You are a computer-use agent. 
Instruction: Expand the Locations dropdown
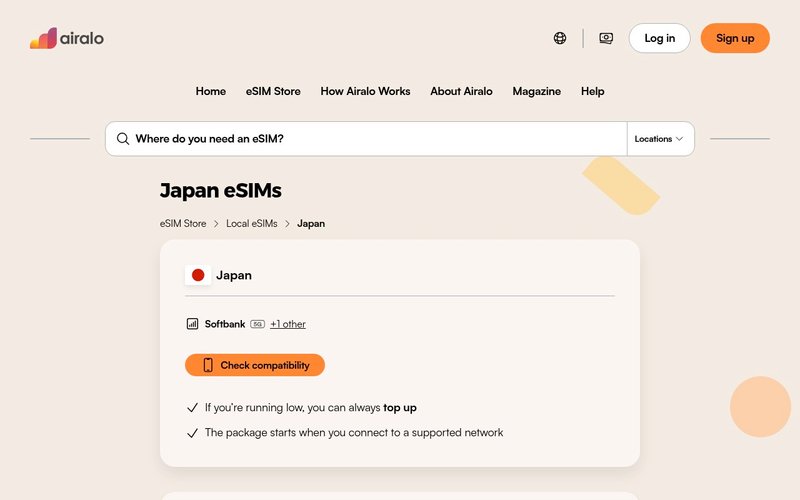click(x=659, y=139)
